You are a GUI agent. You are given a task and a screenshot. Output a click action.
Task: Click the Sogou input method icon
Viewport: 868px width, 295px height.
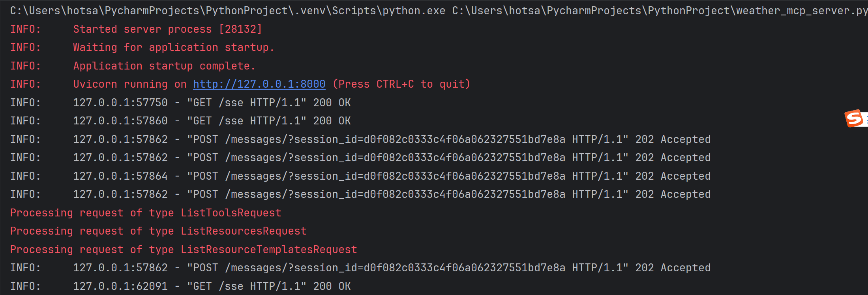854,118
